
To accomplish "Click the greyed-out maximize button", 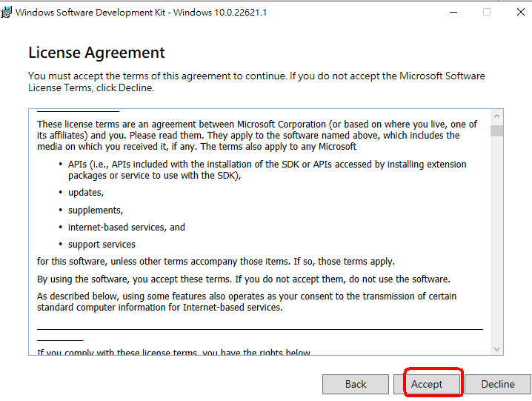I will coord(487,12).
